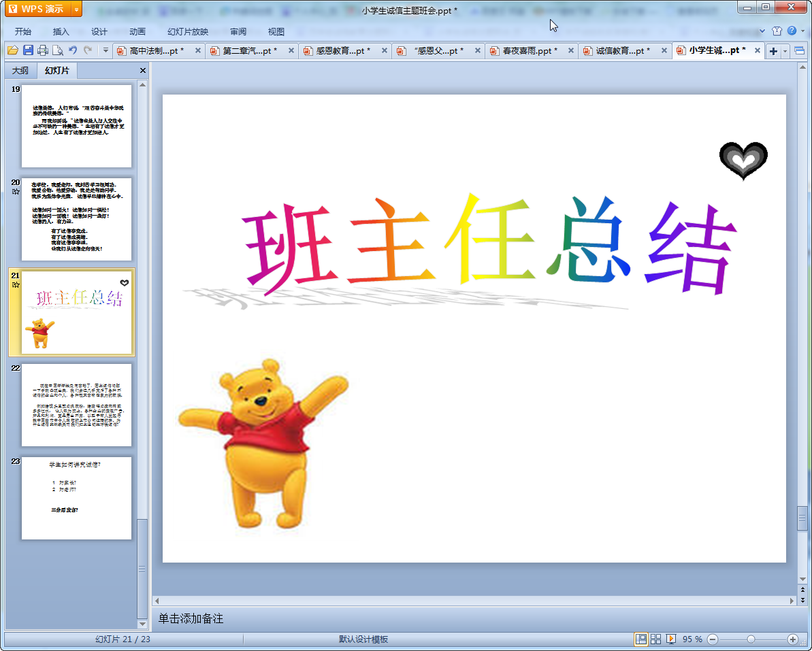The width and height of the screenshot is (812, 651).
Task: Zoom in with the plus button
Action: pyautogui.click(x=793, y=639)
